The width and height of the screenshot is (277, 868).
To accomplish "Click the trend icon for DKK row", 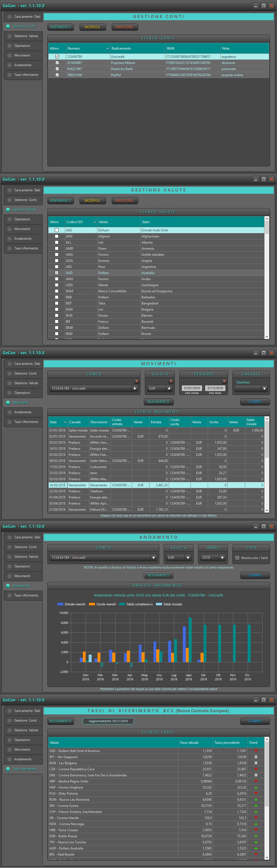I will (256, 775).
